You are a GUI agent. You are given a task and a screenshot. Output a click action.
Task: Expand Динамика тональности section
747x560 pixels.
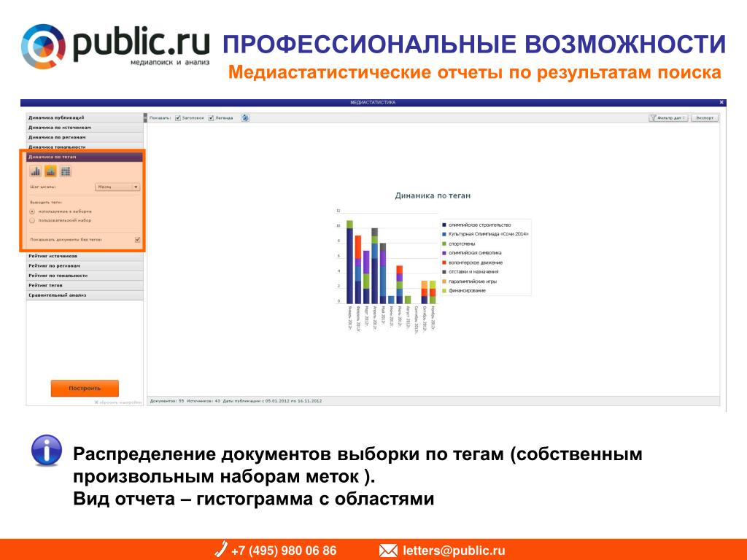85,146
